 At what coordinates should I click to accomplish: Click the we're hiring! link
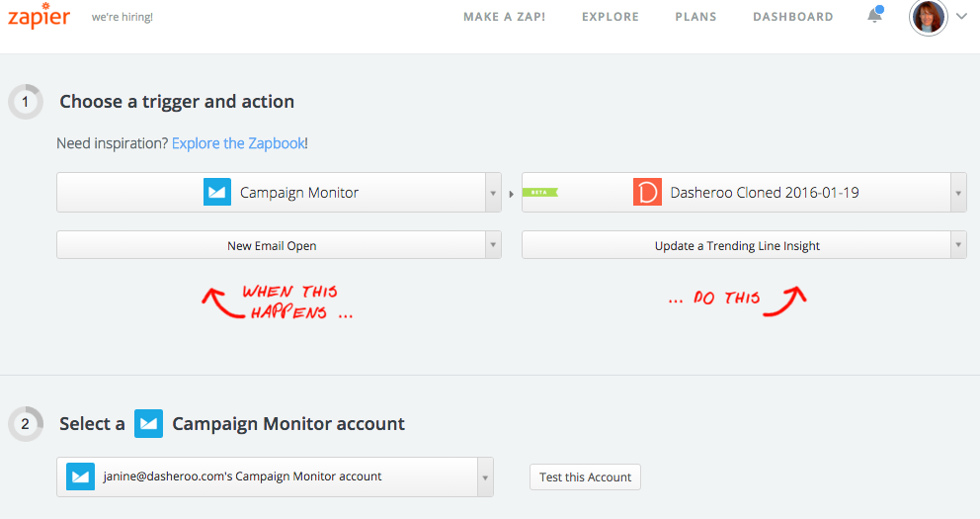coord(122,18)
